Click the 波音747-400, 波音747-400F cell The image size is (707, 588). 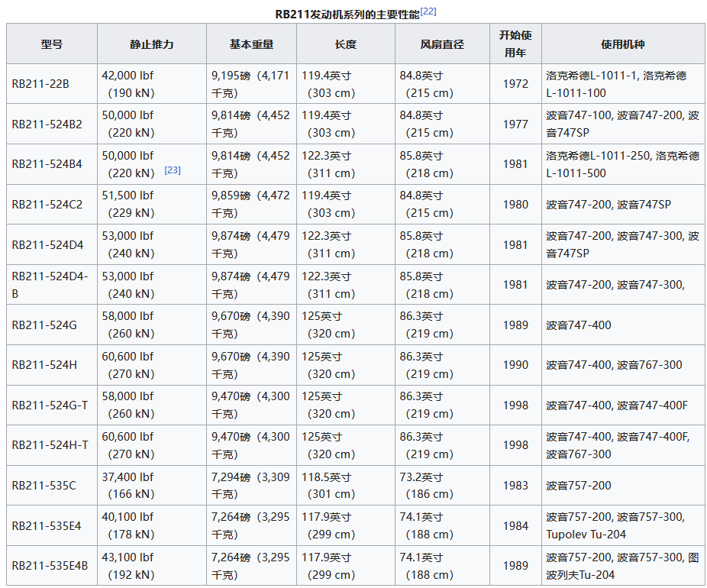[x=623, y=405]
